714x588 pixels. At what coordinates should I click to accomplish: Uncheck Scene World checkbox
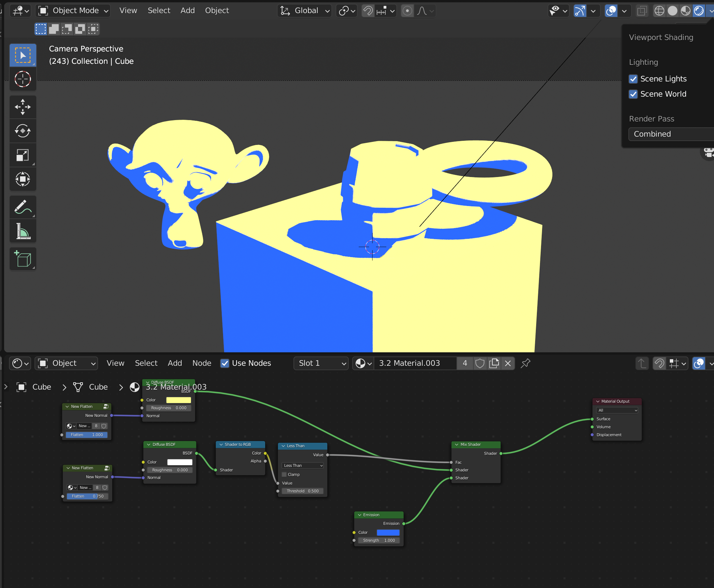633,94
